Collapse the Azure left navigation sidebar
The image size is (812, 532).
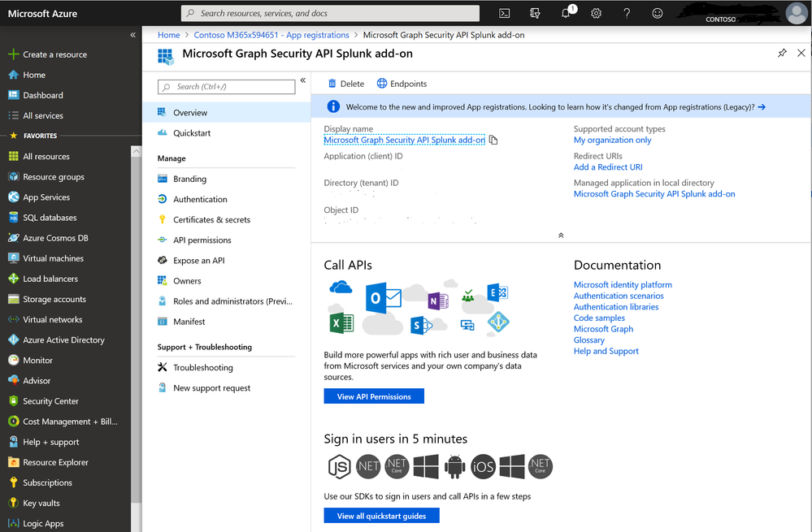coord(133,35)
